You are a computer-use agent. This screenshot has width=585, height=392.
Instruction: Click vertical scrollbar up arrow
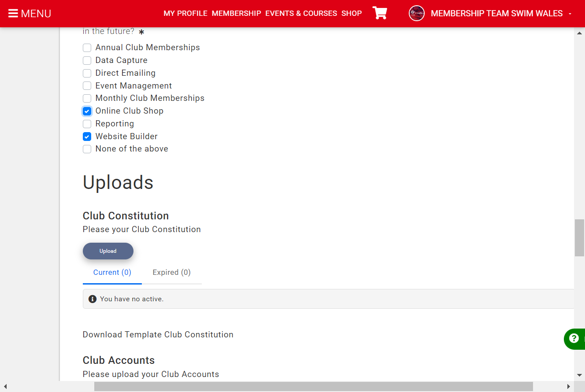coord(580,33)
